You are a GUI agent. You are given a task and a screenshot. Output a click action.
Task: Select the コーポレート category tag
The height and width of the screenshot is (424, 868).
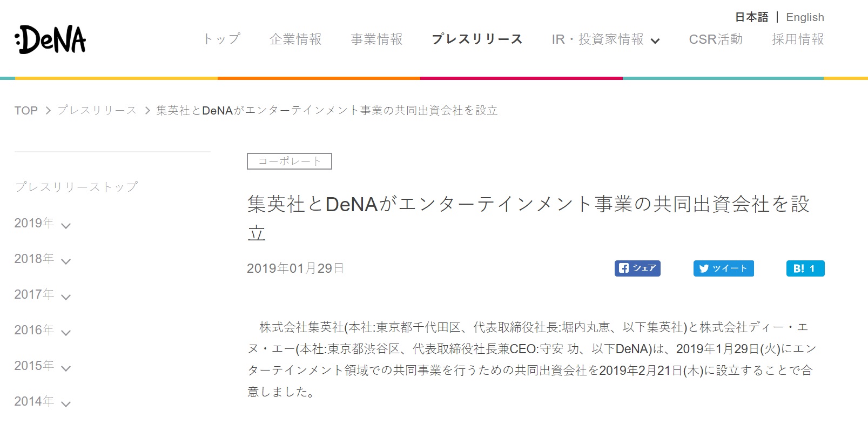point(290,161)
